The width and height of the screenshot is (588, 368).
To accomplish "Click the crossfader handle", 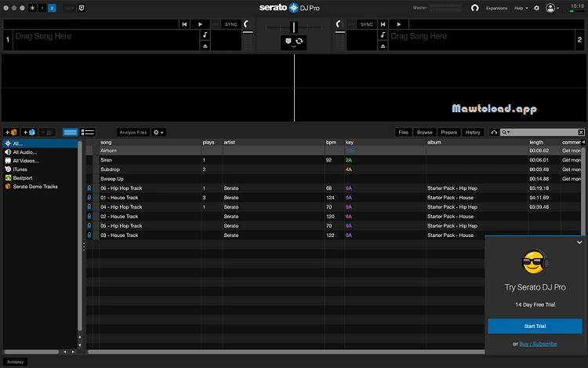I will tap(294, 27).
